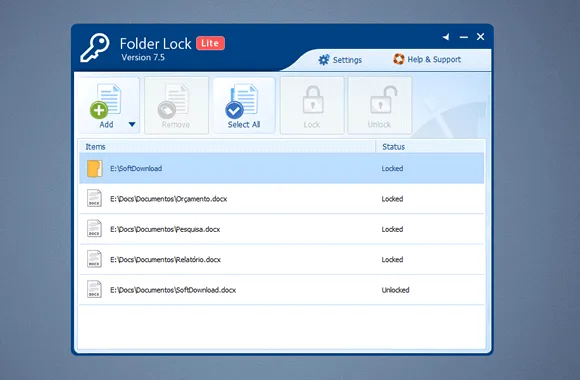The image size is (580, 380).
Task: Select the Orçamento.docx row
Action: point(281,199)
